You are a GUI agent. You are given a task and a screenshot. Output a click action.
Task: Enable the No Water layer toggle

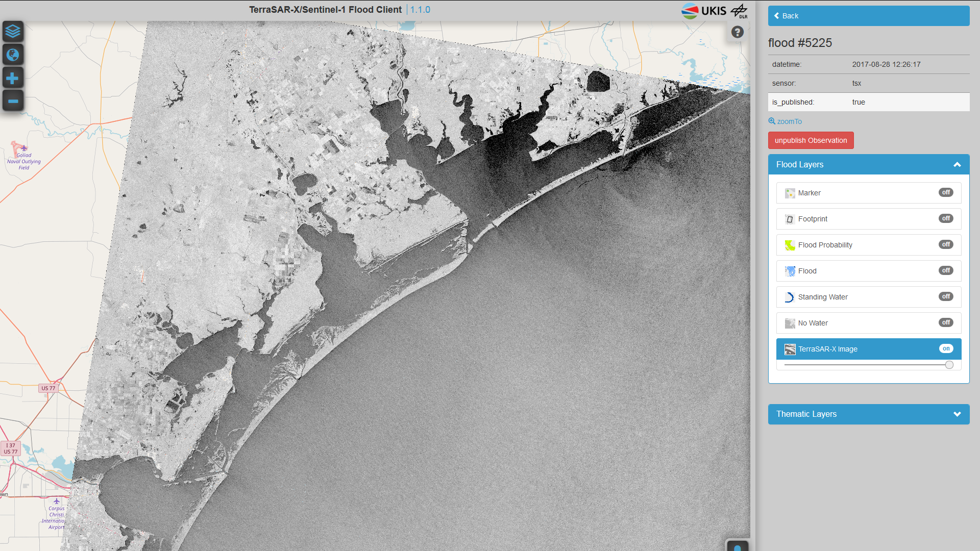(x=945, y=322)
